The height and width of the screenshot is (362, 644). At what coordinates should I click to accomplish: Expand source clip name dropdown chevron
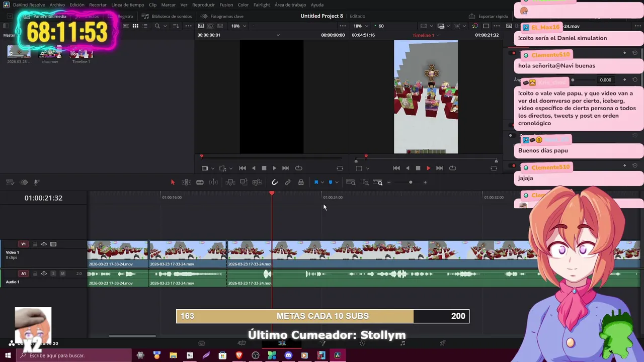[278, 35]
